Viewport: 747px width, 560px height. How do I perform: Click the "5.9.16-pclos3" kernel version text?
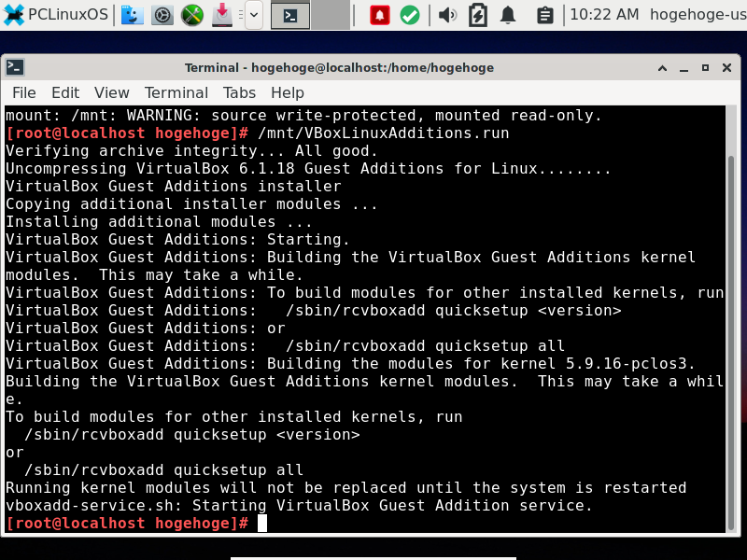pos(627,364)
